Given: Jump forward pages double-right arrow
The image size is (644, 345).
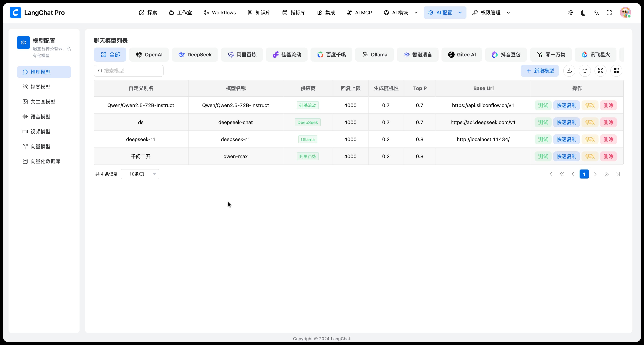Looking at the screenshot, I should pyautogui.click(x=607, y=174).
